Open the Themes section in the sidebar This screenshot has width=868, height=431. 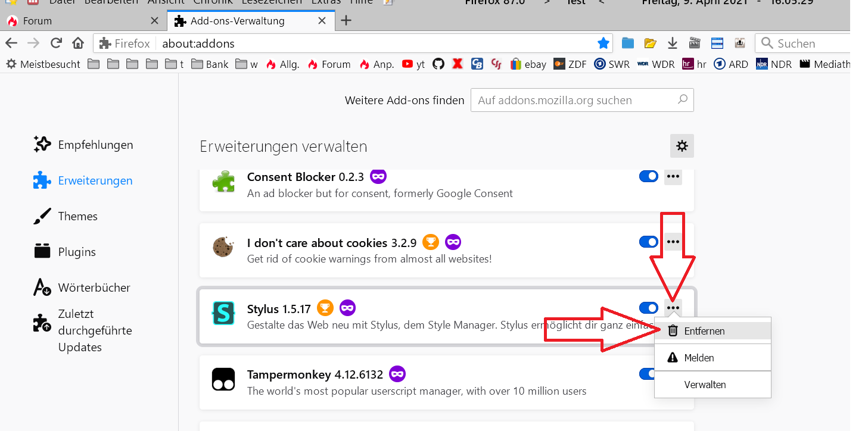click(x=66, y=216)
